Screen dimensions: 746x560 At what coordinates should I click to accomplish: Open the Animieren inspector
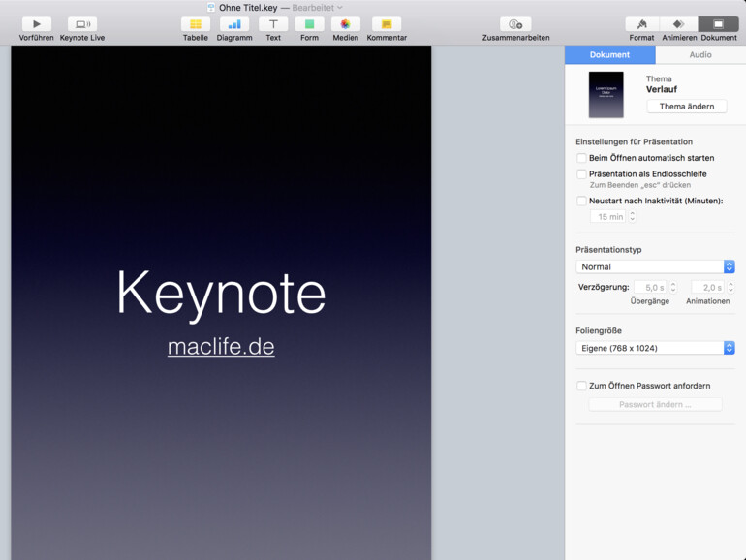pos(679,24)
